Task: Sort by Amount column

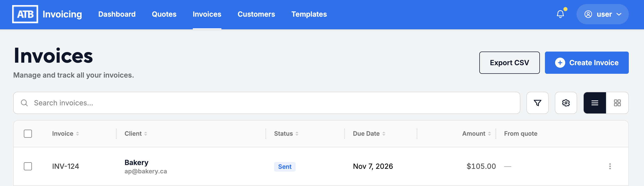Action: (477, 134)
